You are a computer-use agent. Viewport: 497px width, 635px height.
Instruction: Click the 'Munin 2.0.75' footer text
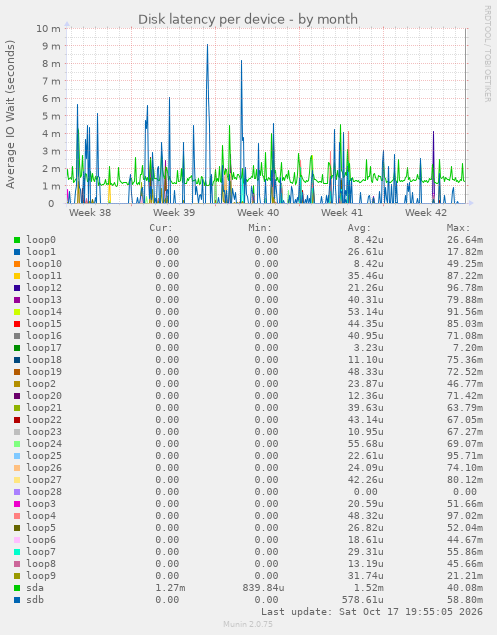click(x=248, y=624)
